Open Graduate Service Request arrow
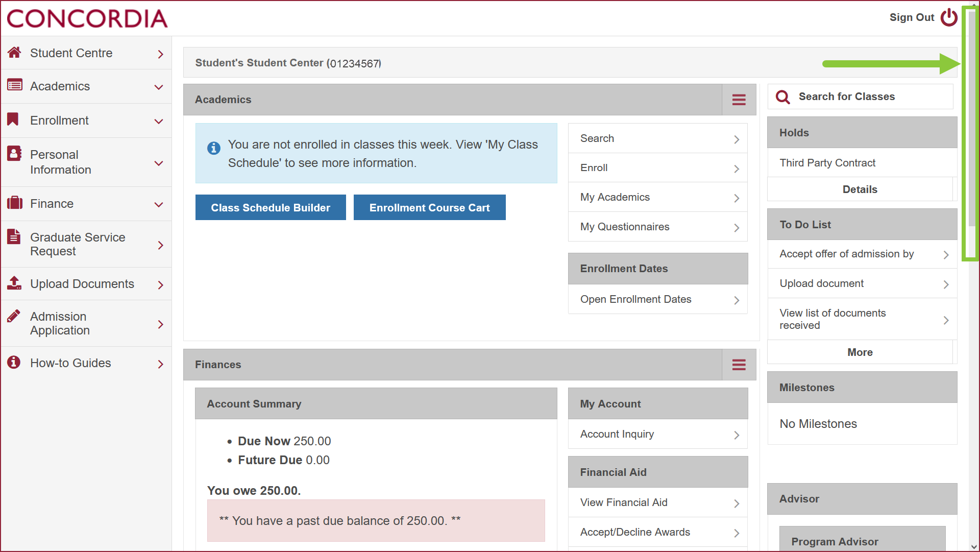Viewport: 980px width, 552px height. coord(160,245)
